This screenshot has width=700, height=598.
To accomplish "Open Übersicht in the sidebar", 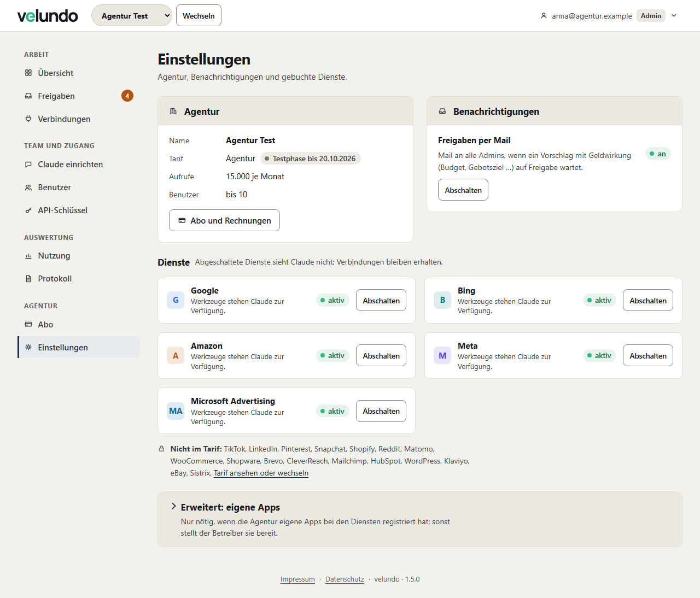I will point(79,73).
